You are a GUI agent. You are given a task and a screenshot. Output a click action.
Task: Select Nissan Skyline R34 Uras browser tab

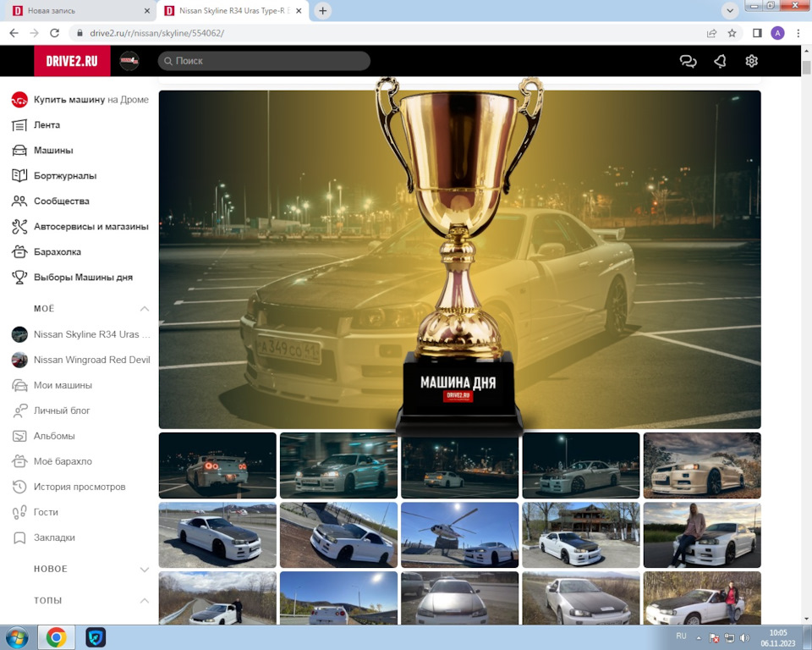point(232,11)
